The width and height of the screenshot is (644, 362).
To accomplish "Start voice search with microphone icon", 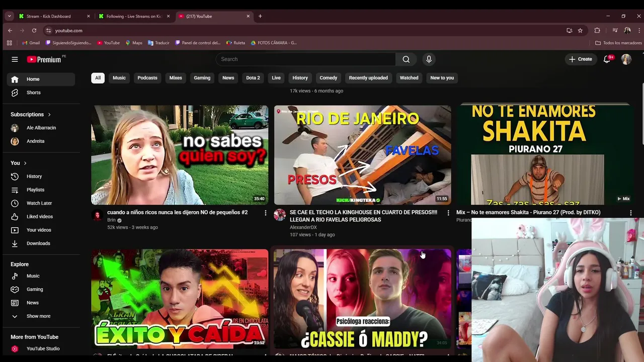I will coord(429,59).
